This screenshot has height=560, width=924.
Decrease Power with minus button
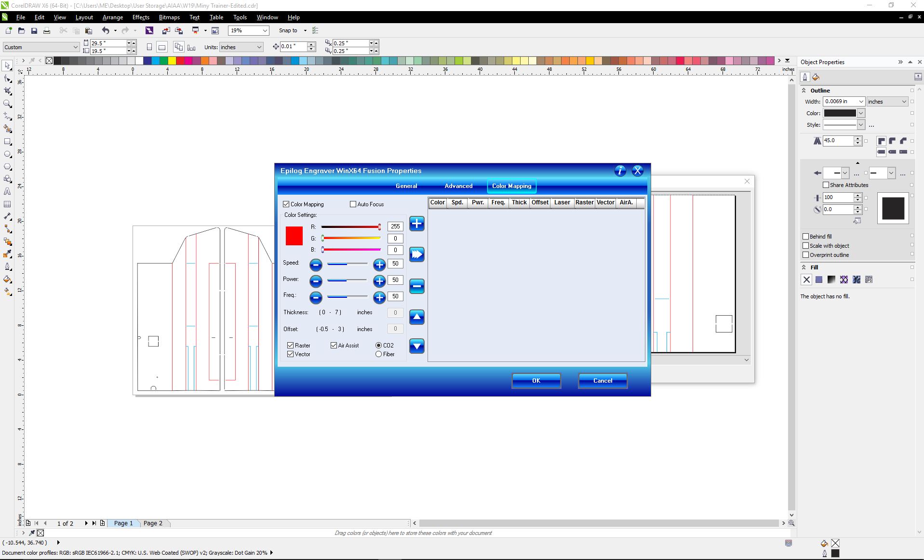point(316,281)
